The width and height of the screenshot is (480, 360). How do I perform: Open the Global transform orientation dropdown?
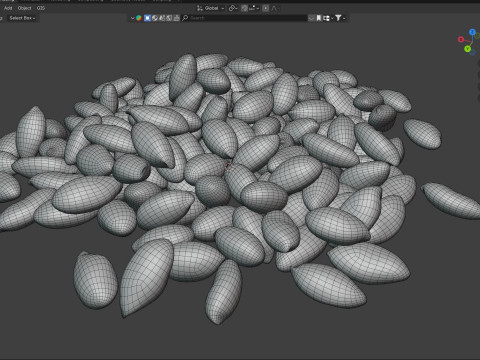click(211, 8)
